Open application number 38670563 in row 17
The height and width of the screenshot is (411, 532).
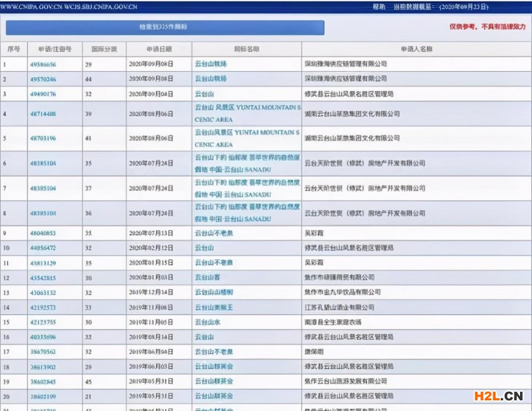pyautogui.click(x=43, y=352)
